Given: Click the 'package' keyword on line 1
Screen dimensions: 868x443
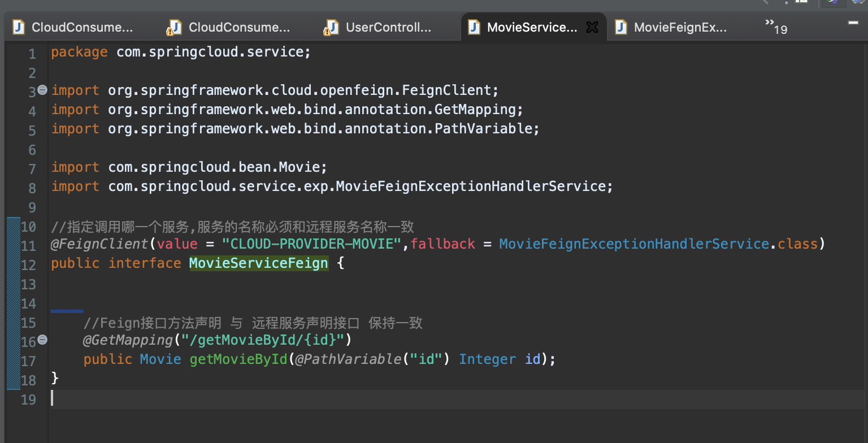Looking at the screenshot, I should pyautogui.click(x=79, y=53).
